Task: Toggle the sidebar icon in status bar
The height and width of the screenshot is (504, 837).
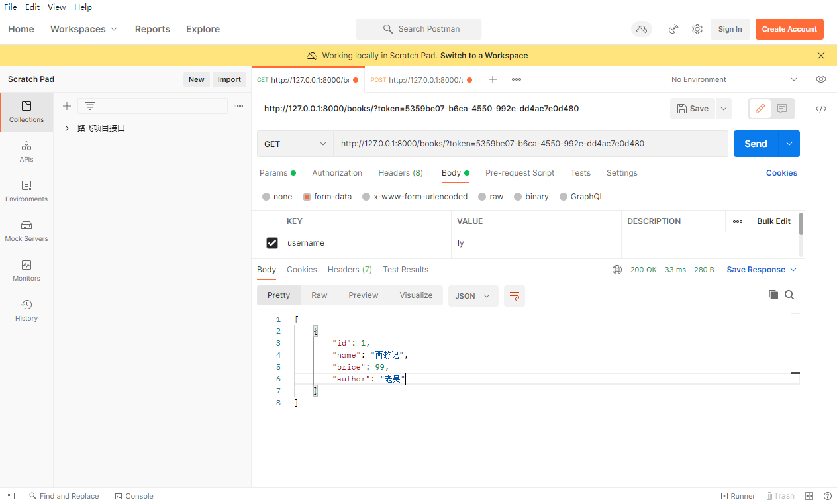Action: point(11,496)
